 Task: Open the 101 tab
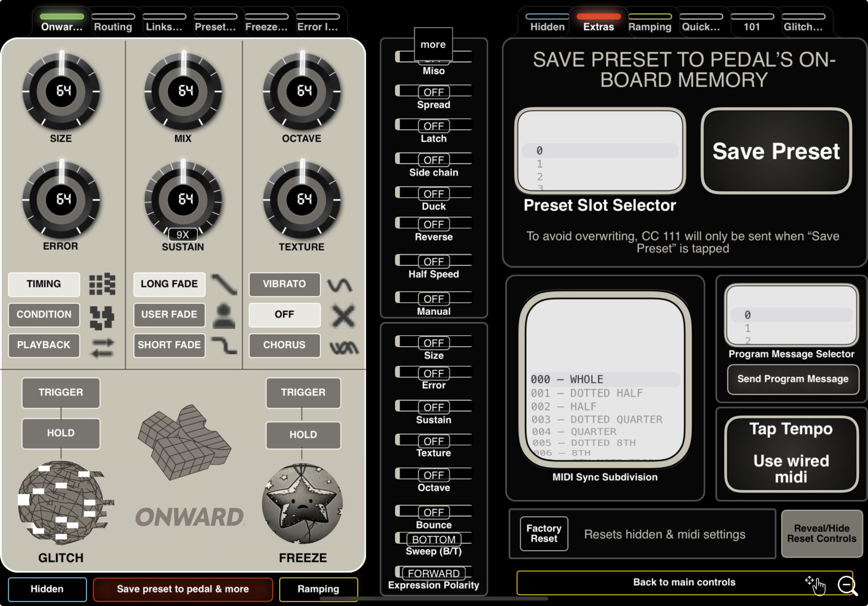(x=752, y=23)
